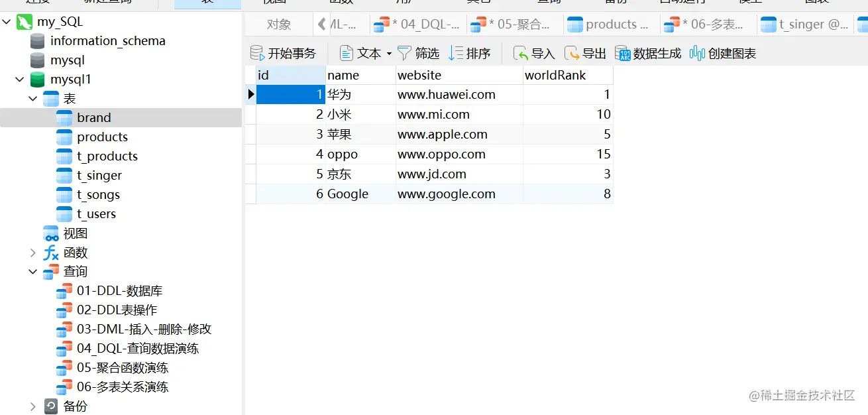The height and width of the screenshot is (415, 868).
Task: Click the t_products table icon
Action: pyautogui.click(x=64, y=156)
